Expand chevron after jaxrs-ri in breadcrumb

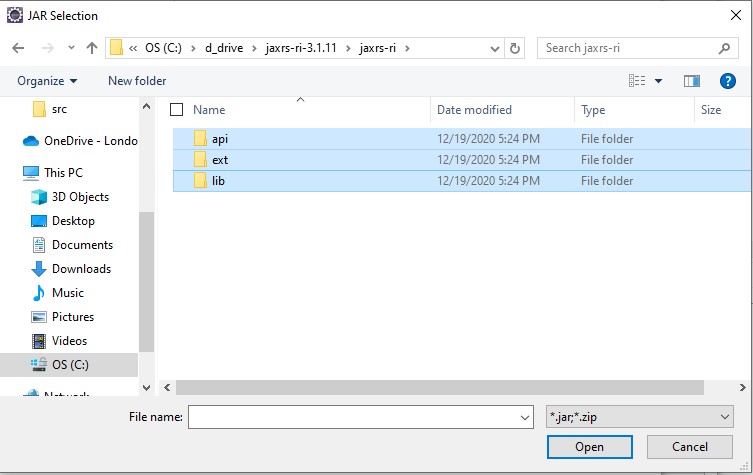pyautogui.click(x=407, y=49)
